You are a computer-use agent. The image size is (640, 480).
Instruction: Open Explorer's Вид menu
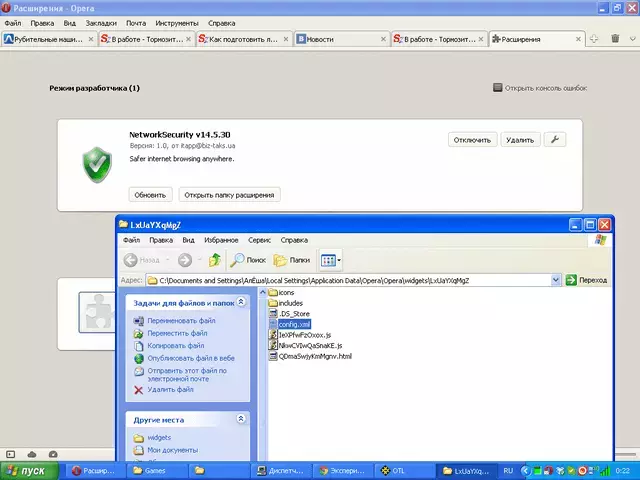(188, 240)
